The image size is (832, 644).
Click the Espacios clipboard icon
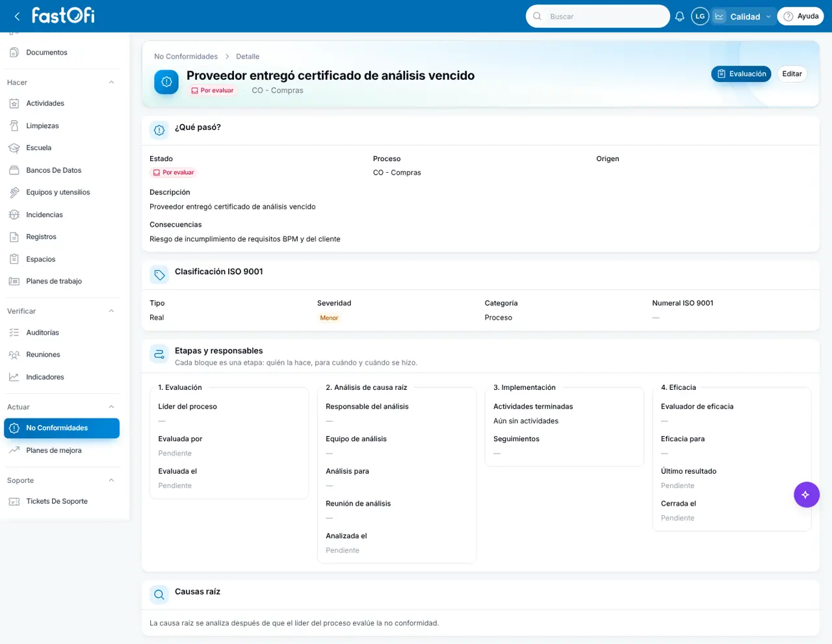(x=14, y=259)
